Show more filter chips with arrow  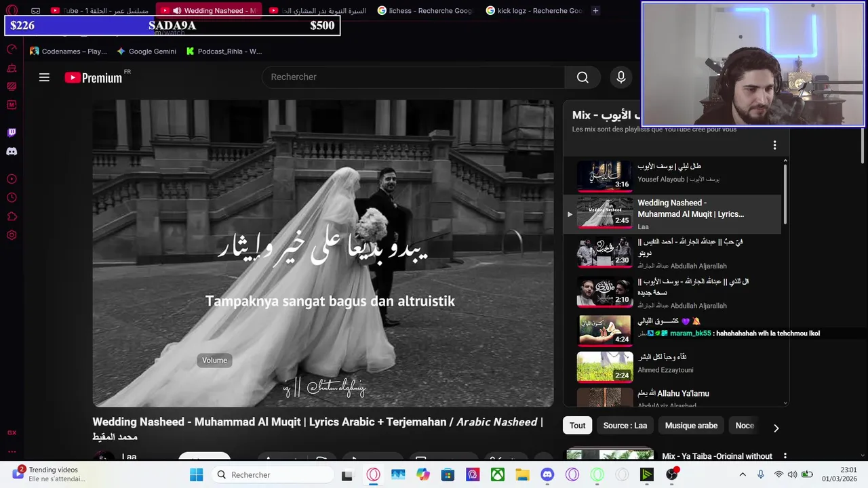pos(776,428)
